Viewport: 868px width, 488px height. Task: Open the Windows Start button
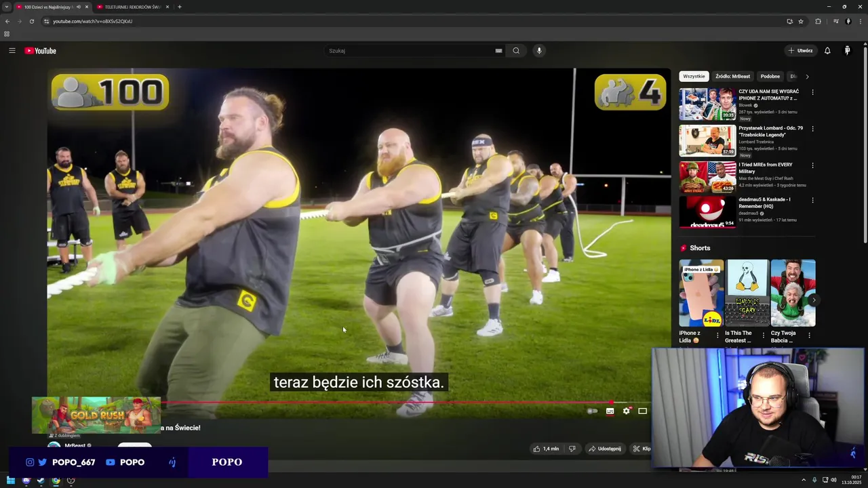tap(10, 481)
